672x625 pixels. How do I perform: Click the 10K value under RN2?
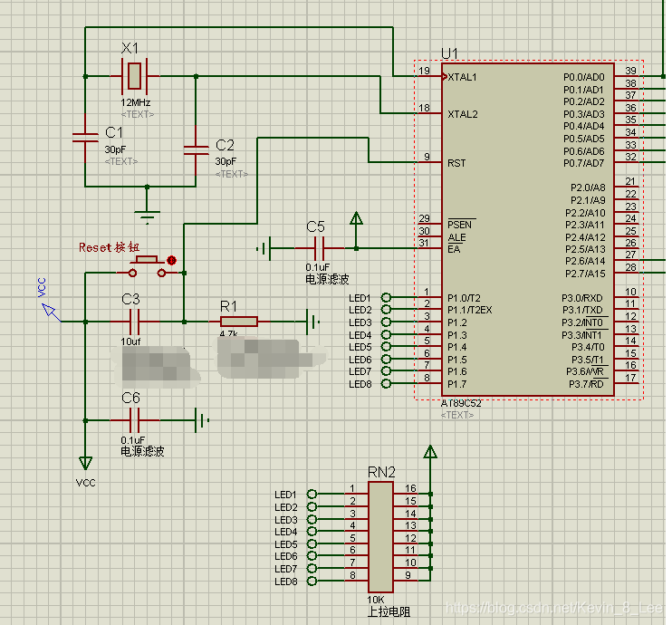(376, 600)
